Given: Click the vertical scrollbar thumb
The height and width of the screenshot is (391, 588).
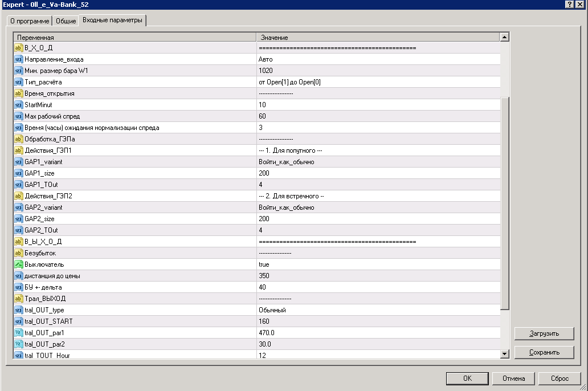Looking at the screenshot, I should [505, 203].
